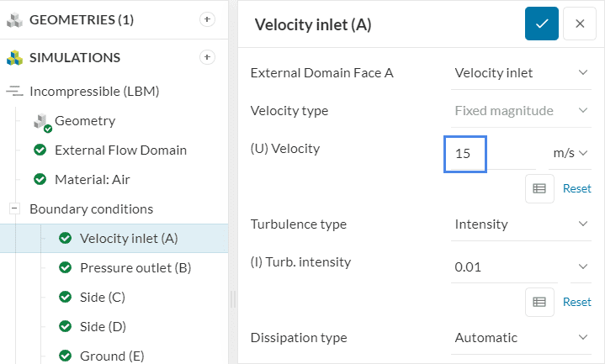Open the velocity unit m/s dropdown
The width and height of the screenshot is (605, 364).
tap(570, 153)
